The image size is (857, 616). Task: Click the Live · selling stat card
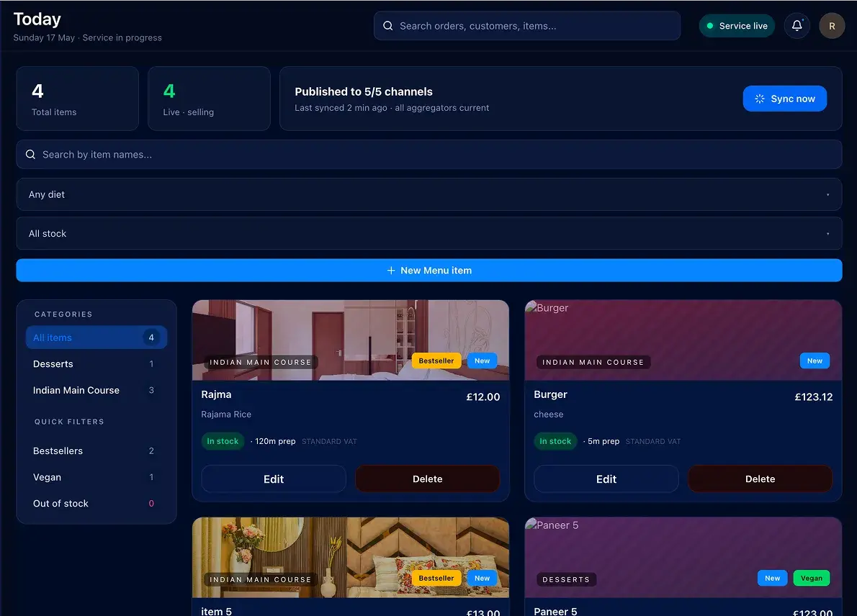pyautogui.click(x=209, y=99)
